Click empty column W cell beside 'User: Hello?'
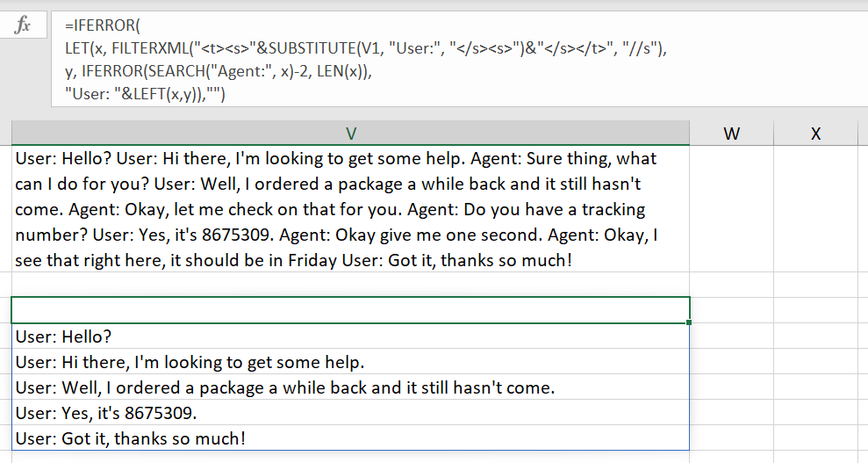 click(731, 336)
